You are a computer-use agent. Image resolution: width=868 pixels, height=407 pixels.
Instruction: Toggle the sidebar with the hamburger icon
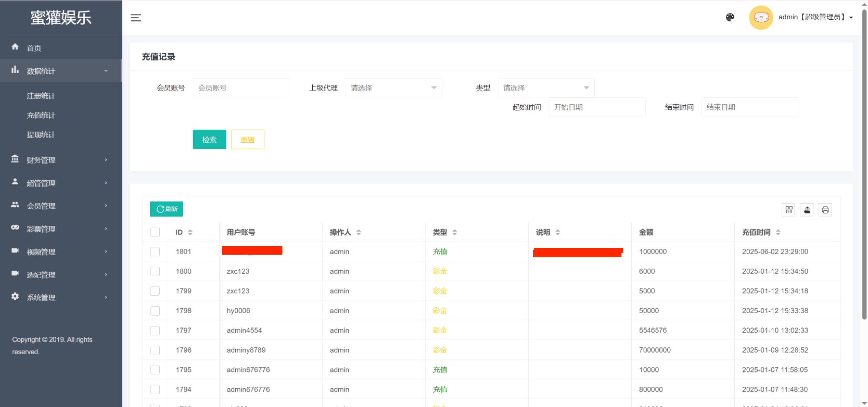point(135,18)
